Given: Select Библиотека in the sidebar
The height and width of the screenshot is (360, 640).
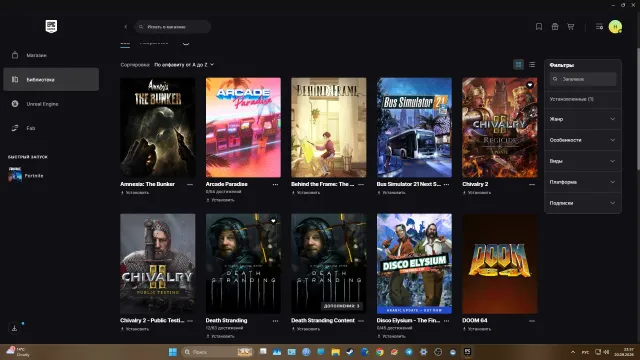Looking at the screenshot, I should [51, 79].
